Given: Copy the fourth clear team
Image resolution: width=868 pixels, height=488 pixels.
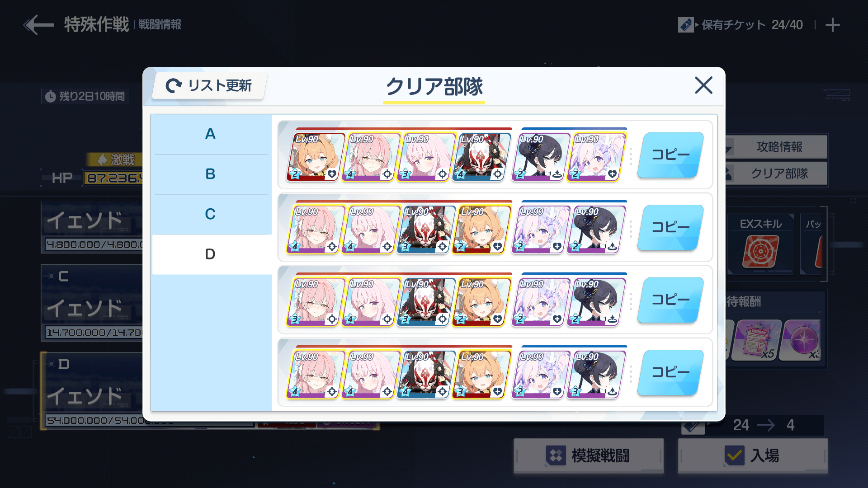Looking at the screenshot, I should point(670,372).
